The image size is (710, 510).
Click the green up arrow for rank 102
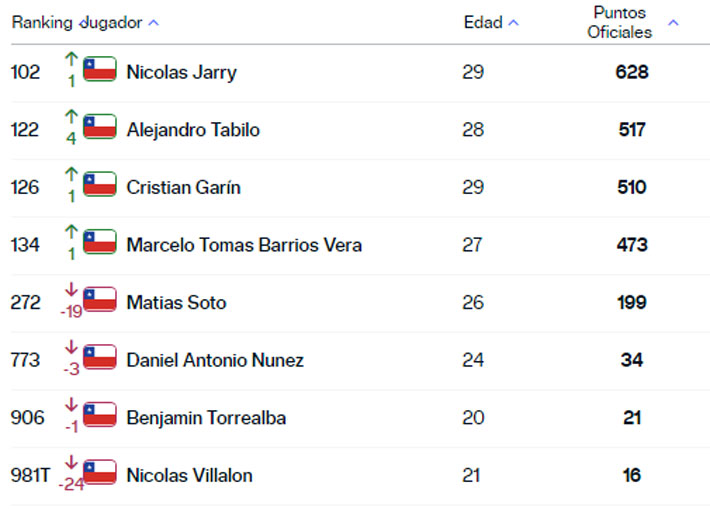tap(71, 61)
